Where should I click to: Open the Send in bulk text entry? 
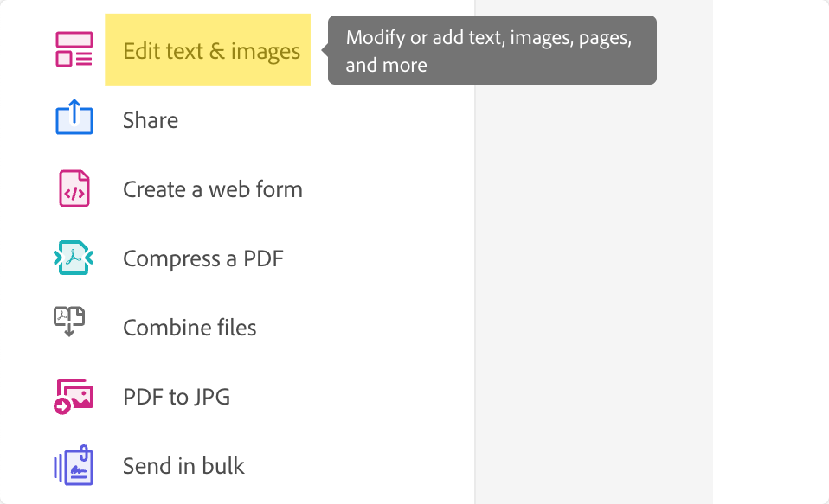(x=183, y=466)
